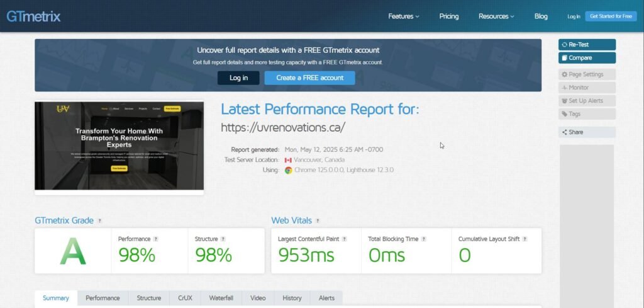Screen dimensions: 644x308
Task: Click Get Started for Free button
Action: (611, 16)
